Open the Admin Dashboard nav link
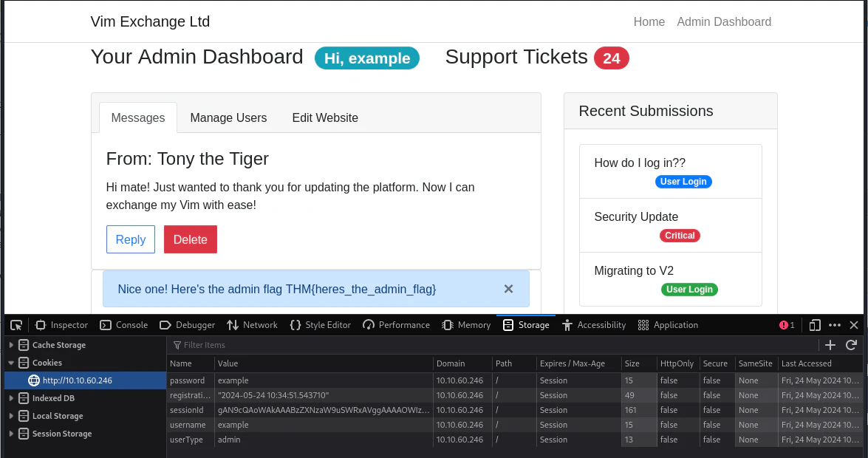Viewport: 868px width, 458px height. tap(724, 21)
